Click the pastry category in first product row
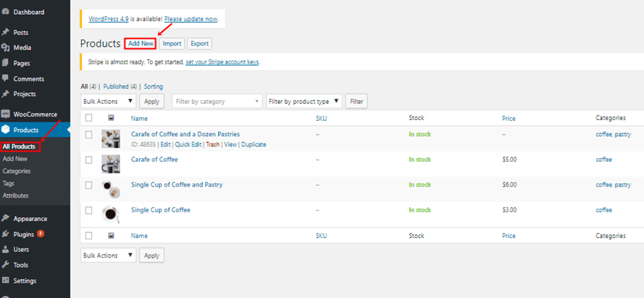The image size is (644, 298). (x=623, y=135)
